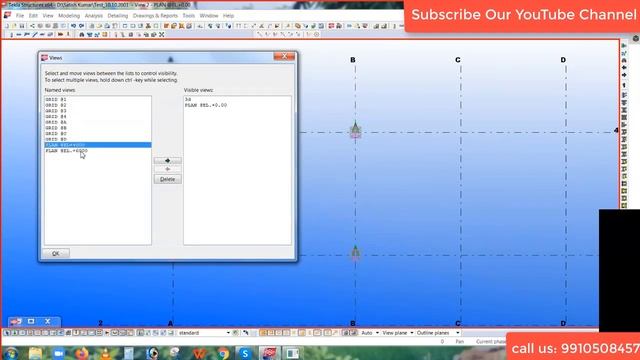Open Skype from the taskbar
Image resolution: width=640 pixels, height=360 pixels.
[245, 353]
